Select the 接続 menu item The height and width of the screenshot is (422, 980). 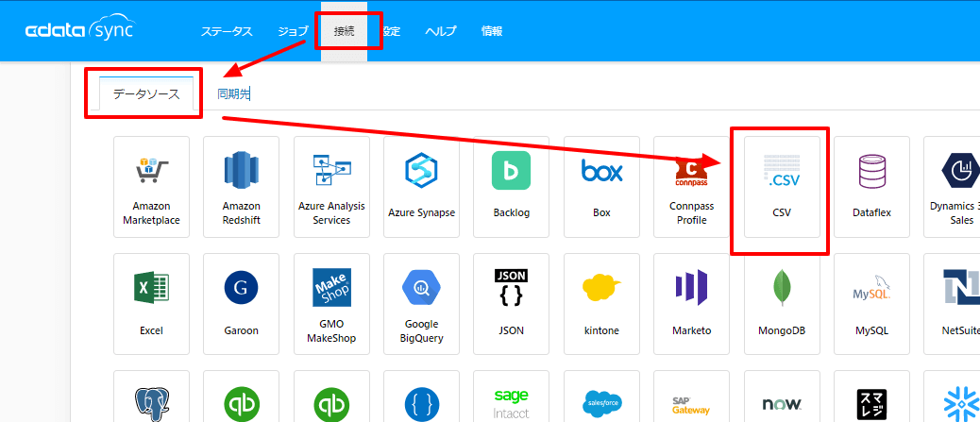[x=344, y=31]
